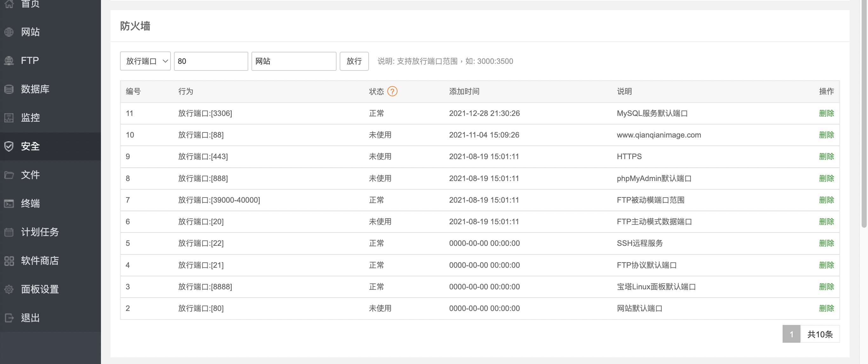Click the home icon in sidebar

tap(9, 3)
